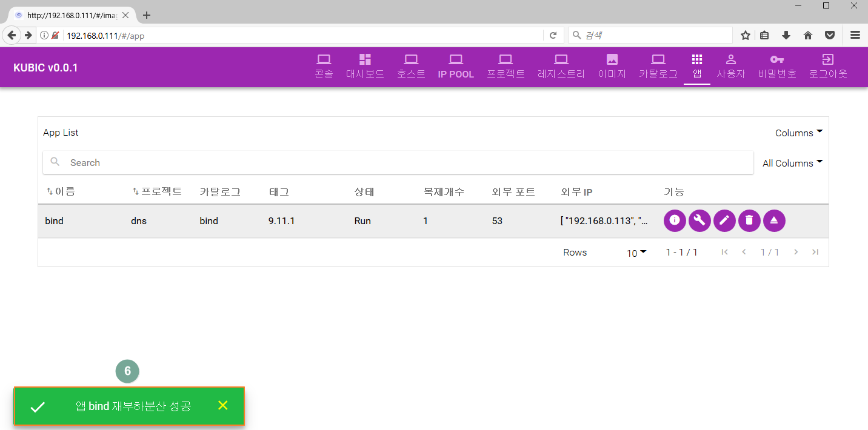The image size is (868, 430).
Task: Open browser downloads arrow icon
Action: tap(786, 35)
